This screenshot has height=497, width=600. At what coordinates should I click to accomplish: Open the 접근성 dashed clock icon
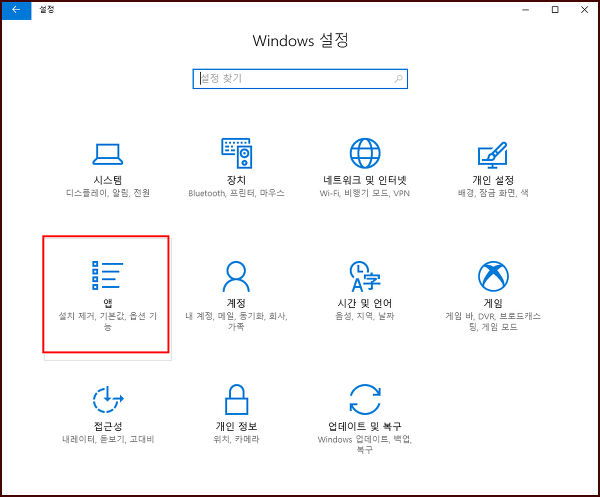[x=108, y=399]
